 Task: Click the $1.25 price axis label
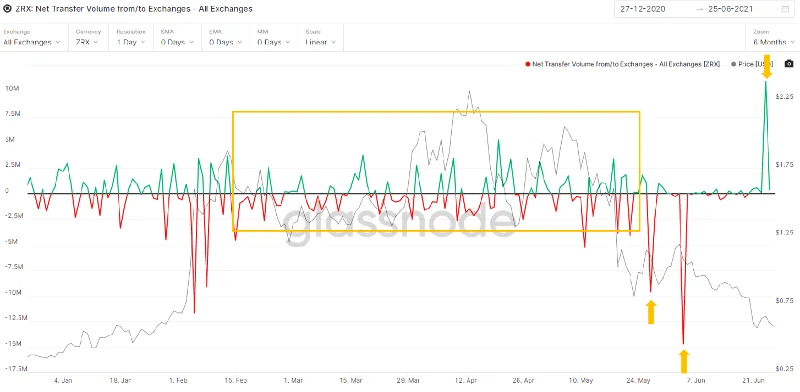pos(784,232)
